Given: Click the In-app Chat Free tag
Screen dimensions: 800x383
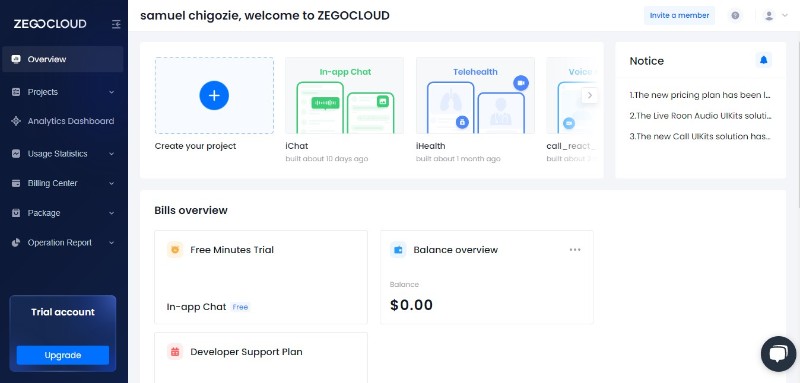Looking at the screenshot, I should tap(240, 307).
